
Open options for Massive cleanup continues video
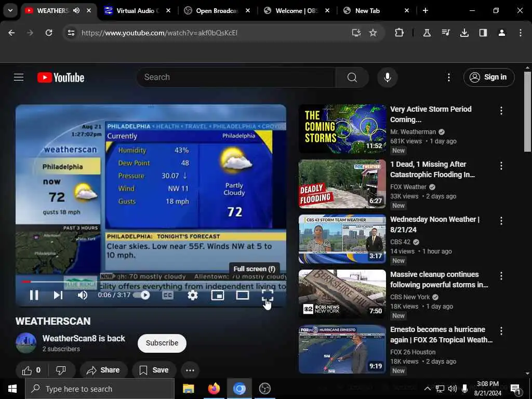point(501,276)
